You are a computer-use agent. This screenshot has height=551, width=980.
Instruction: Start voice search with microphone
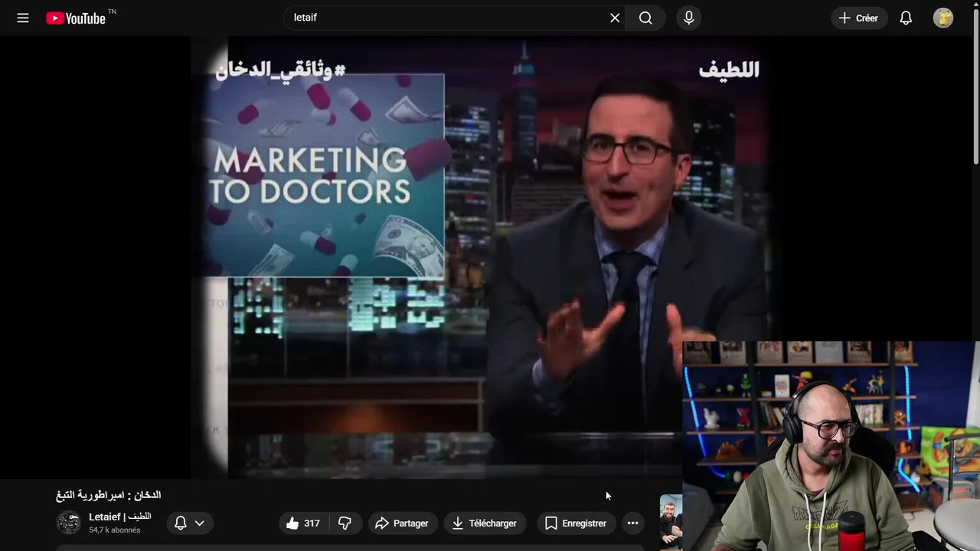click(x=689, y=18)
